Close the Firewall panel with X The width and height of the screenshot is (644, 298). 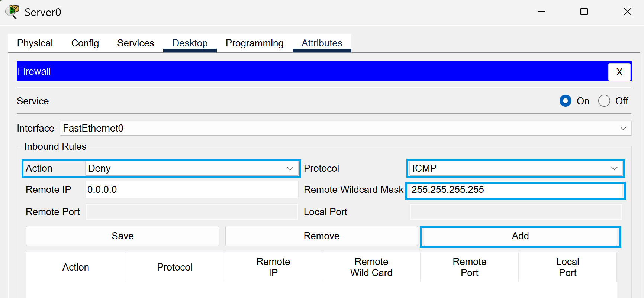coord(619,72)
